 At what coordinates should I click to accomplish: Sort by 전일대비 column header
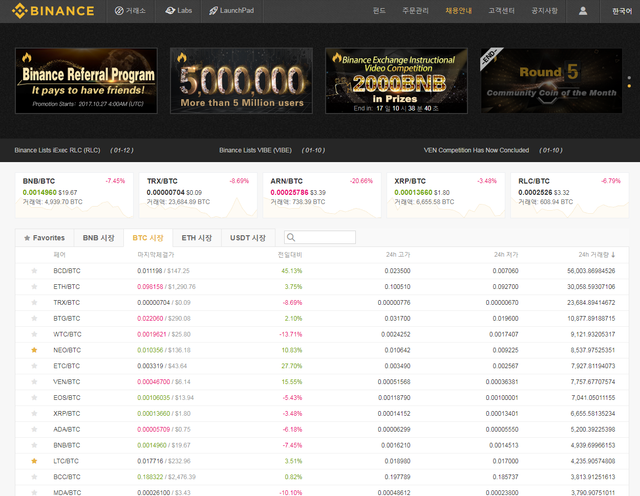290,255
